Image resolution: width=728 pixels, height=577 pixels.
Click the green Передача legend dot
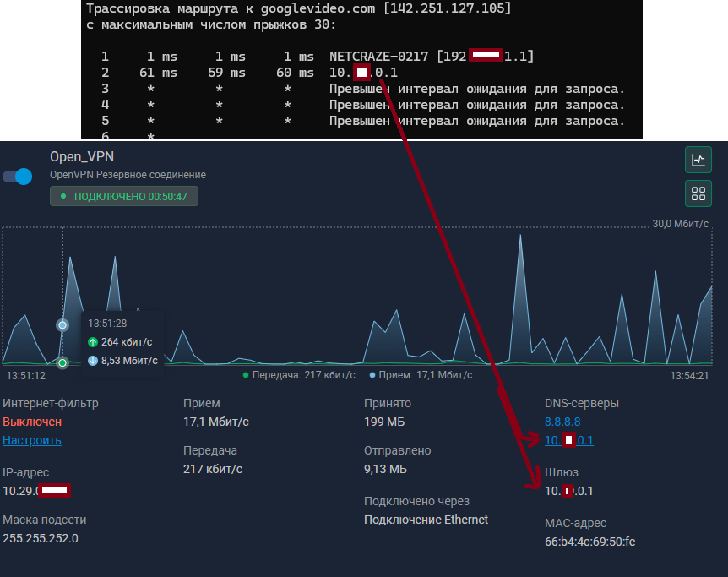pyautogui.click(x=246, y=374)
